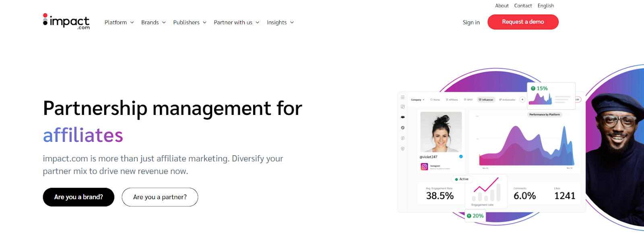Viewport: 644px width, 252px height.
Task: Click the Instagram logo icon
Action: (x=424, y=167)
